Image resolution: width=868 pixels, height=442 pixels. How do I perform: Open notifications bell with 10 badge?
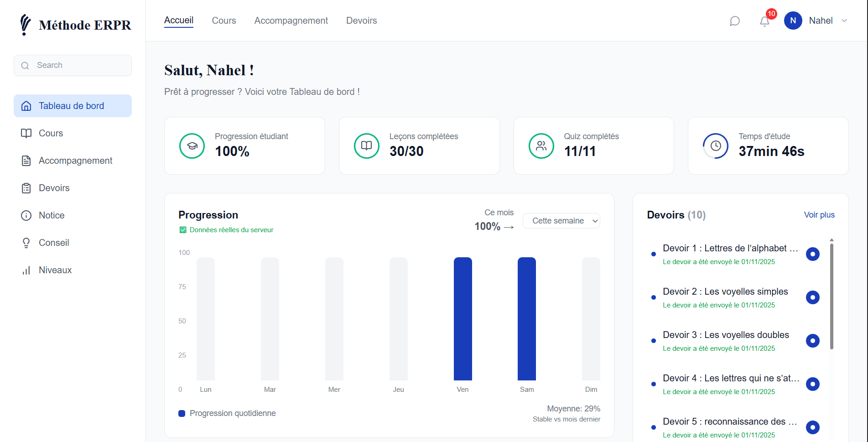(765, 21)
